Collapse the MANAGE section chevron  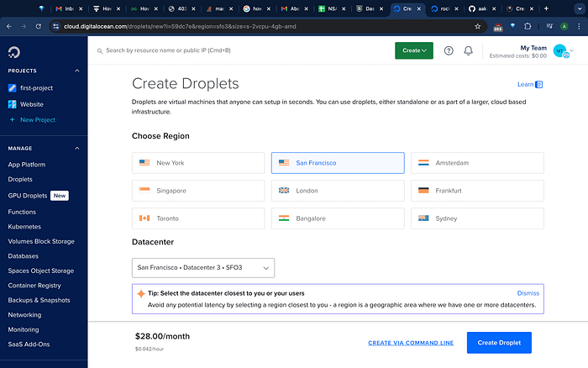point(77,148)
